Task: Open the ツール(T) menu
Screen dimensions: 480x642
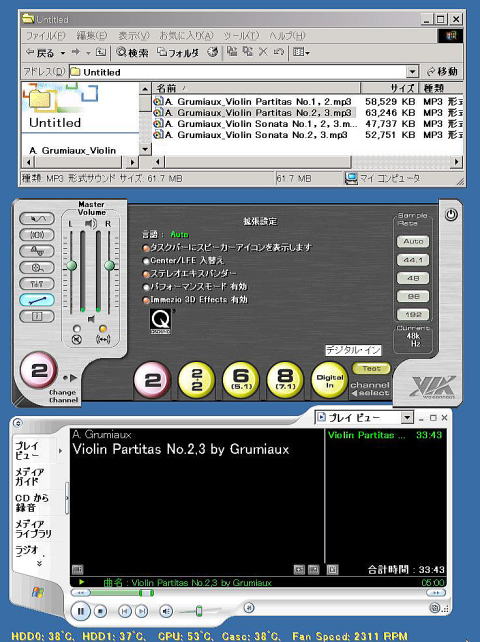Action: pos(241,36)
